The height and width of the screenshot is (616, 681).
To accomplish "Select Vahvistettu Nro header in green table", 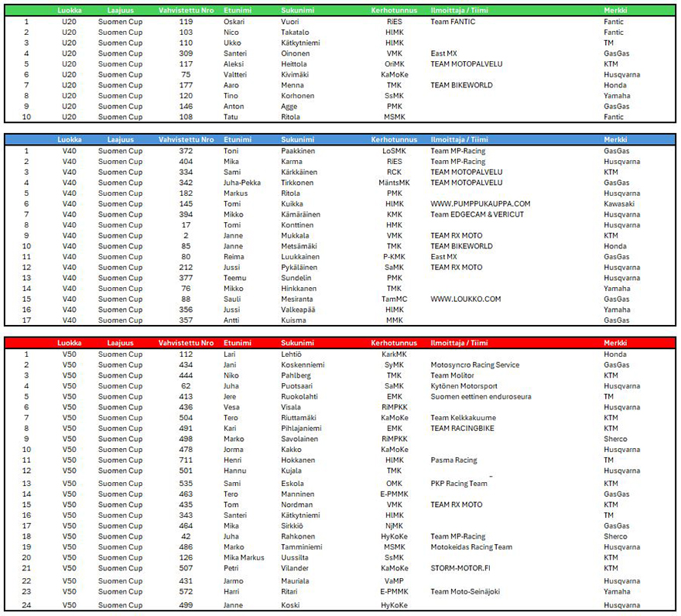I will [186, 11].
